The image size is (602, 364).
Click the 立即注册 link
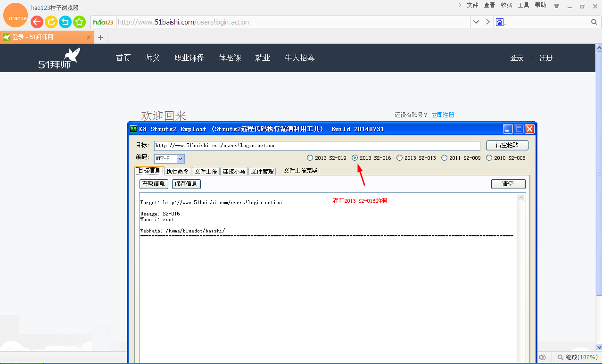[443, 115]
